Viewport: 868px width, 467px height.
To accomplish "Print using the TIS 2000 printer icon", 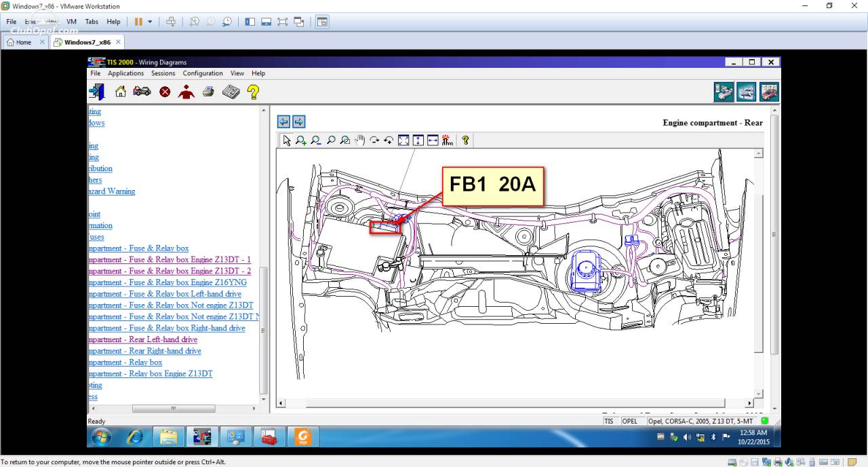I will [x=208, y=92].
